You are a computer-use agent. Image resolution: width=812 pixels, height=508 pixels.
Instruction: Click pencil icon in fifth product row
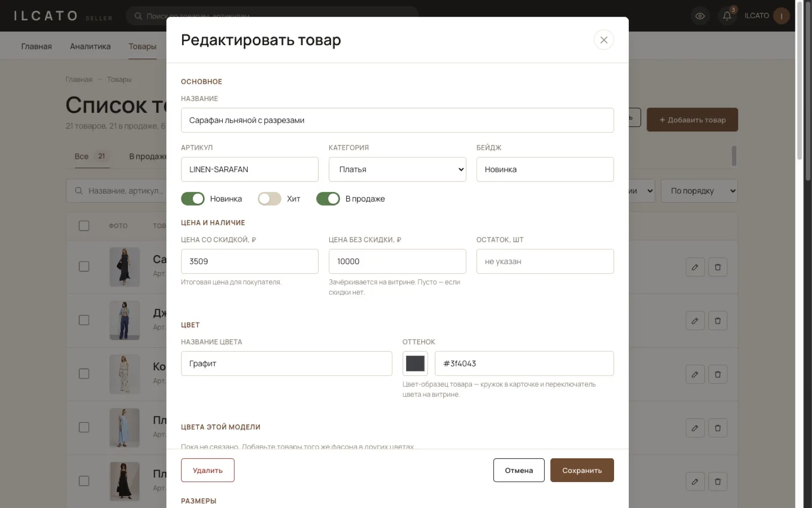(x=695, y=482)
